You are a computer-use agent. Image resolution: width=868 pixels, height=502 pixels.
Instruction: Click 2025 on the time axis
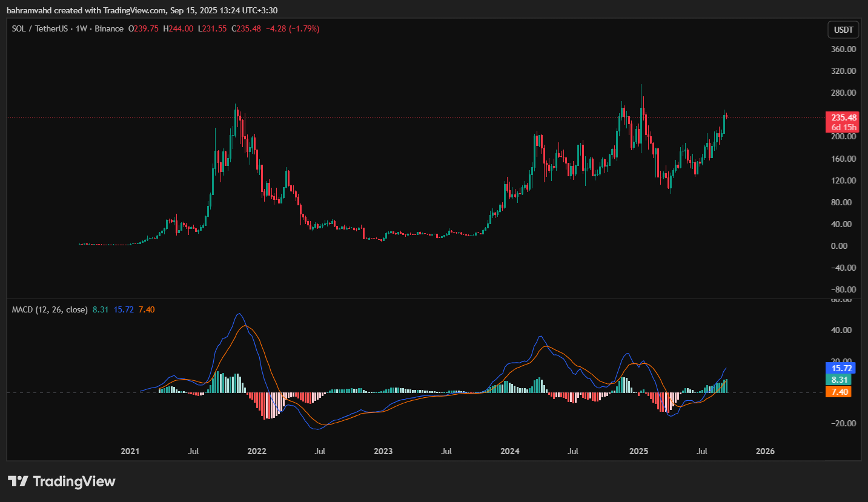[x=638, y=451]
